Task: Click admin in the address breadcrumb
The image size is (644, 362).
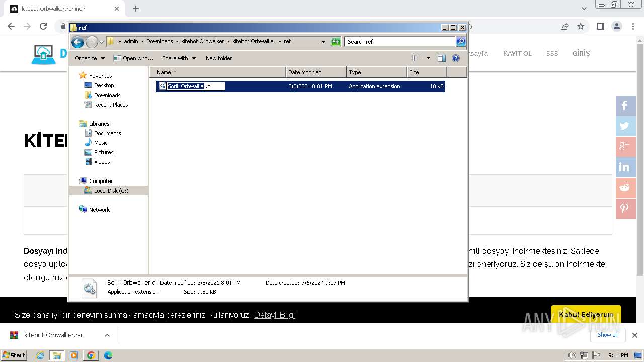Action: point(131,42)
